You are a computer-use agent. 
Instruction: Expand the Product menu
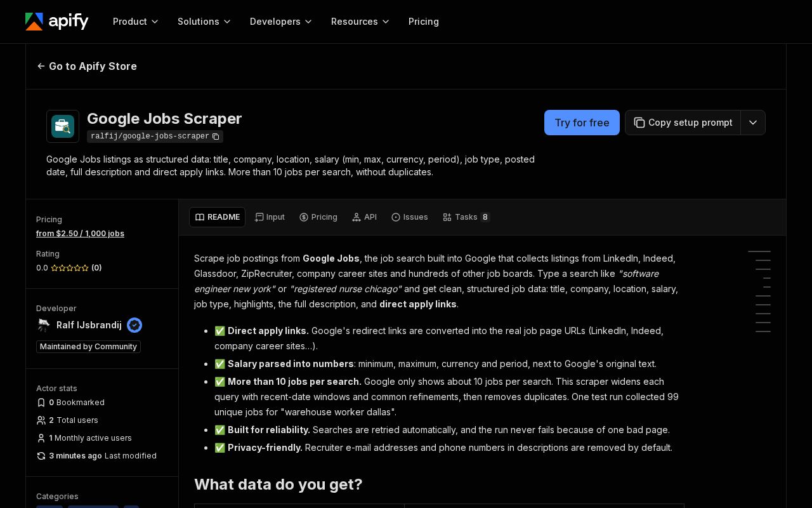click(x=136, y=22)
